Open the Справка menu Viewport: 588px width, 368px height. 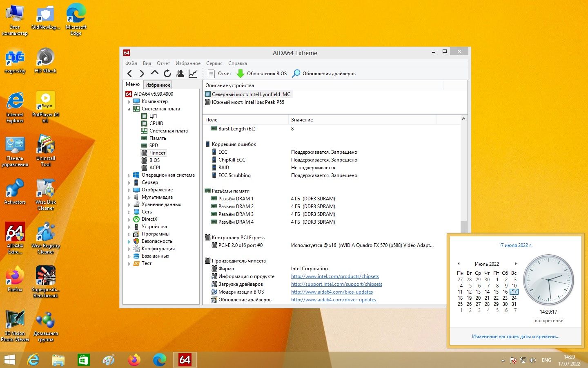(238, 63)
